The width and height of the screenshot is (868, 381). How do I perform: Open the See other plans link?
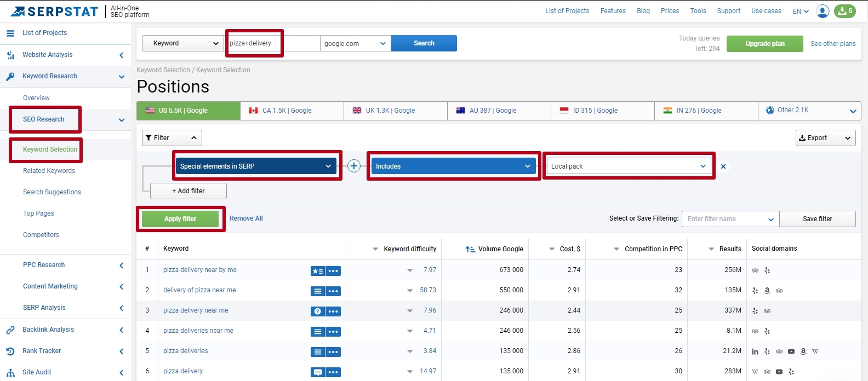tap(833, 44)
